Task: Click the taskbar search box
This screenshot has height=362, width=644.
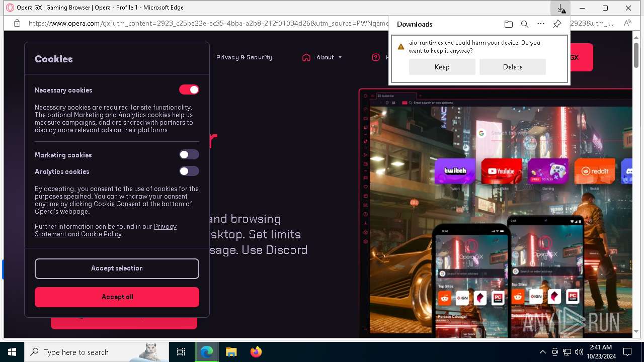Action: pos(97,352)
